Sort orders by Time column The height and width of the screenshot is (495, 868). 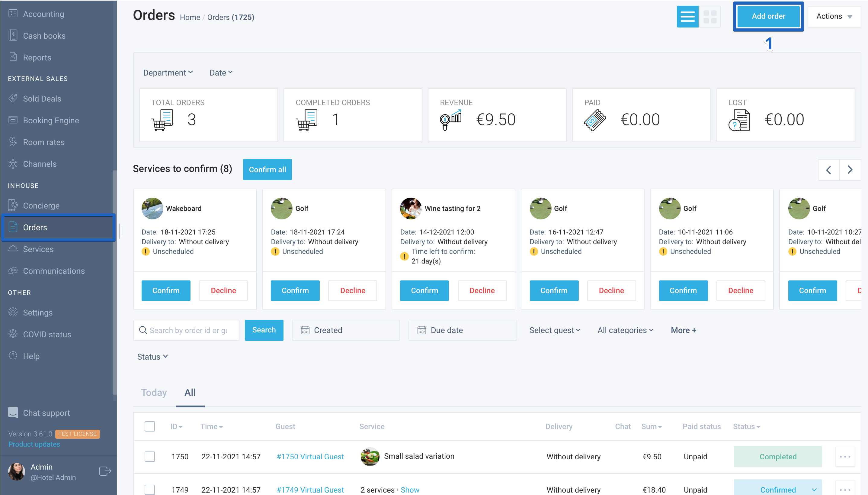(x=211, y=426)
